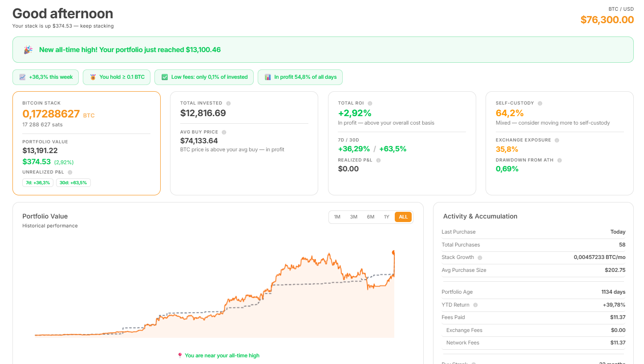Image resolution: width=644 pixels, height=364 pixels.
Task: Click the 'Portfolio Value' chart heading
Action: [45, 216]
